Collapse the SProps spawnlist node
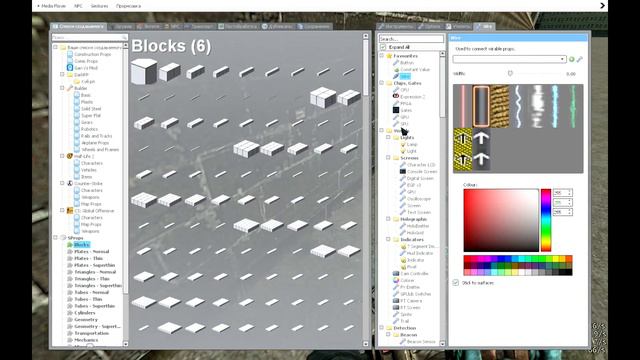The height and width of the screenshot is (360, 640). pos(56,238)
